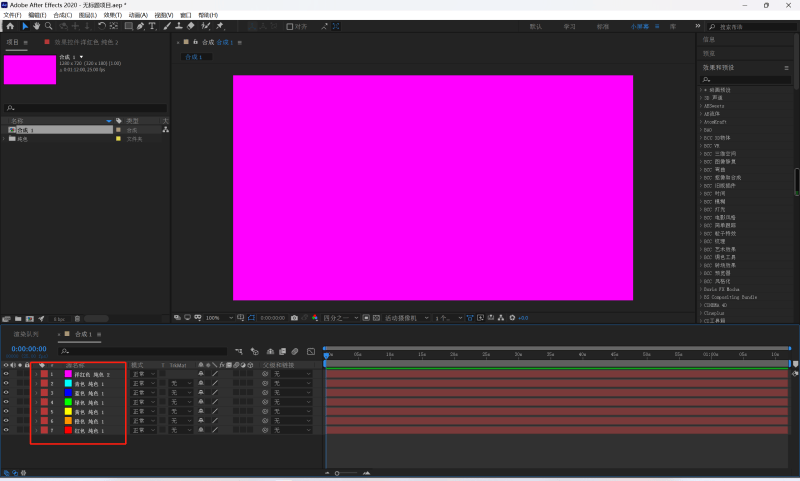Expand the 预览 panel
The width and height of the screenshot is (800, 481).
point(709,53)
